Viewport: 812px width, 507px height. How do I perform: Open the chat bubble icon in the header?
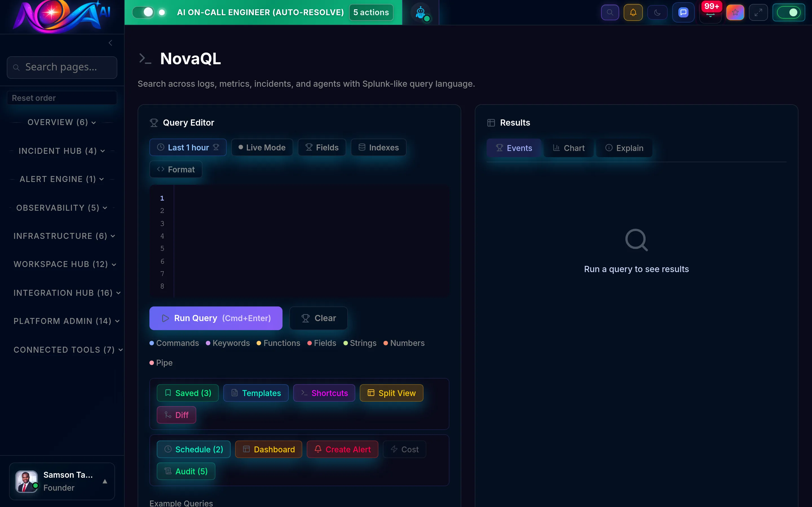[683, 12]
